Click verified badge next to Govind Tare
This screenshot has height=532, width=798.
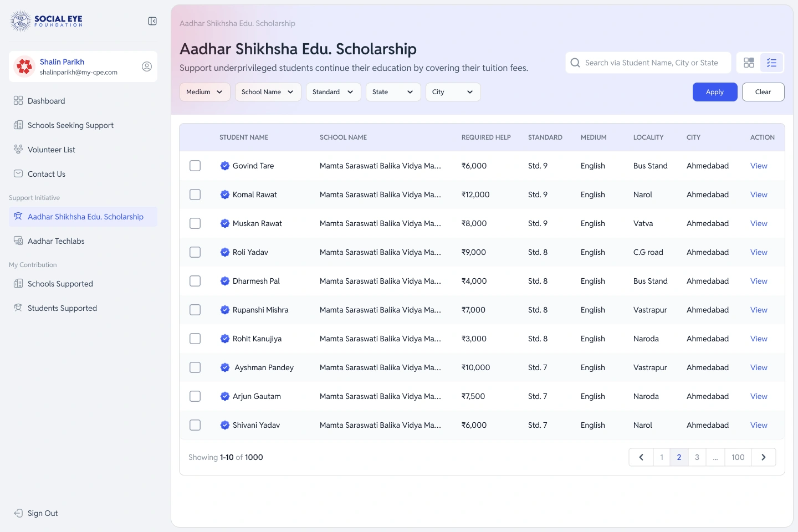(225, 166)
